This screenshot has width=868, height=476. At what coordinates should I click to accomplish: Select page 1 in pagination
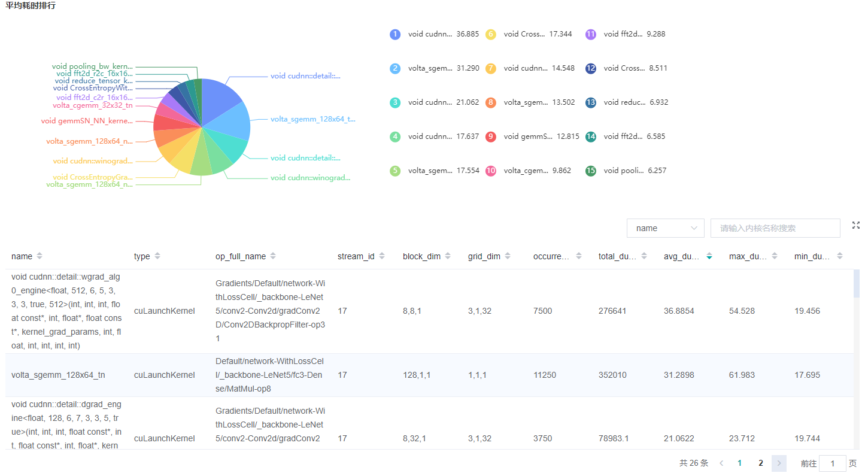pos(740,463)
